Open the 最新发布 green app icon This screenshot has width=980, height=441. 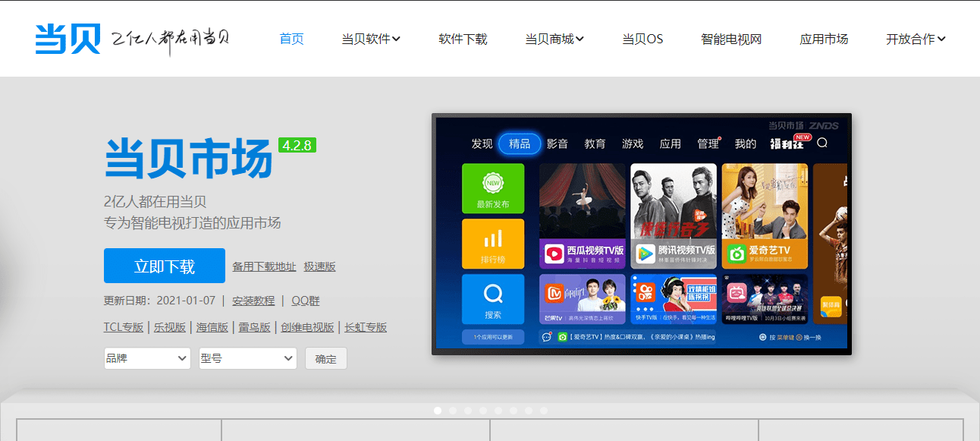point(492,187)
